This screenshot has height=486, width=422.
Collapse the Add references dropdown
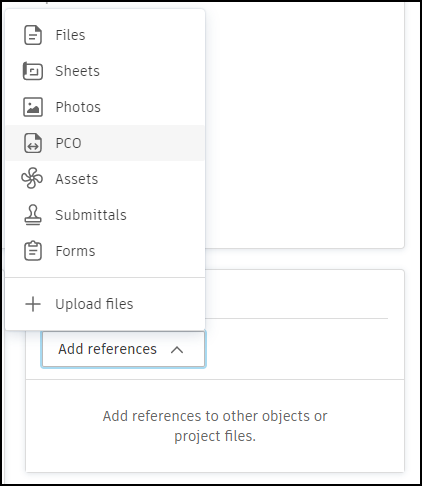123,349
